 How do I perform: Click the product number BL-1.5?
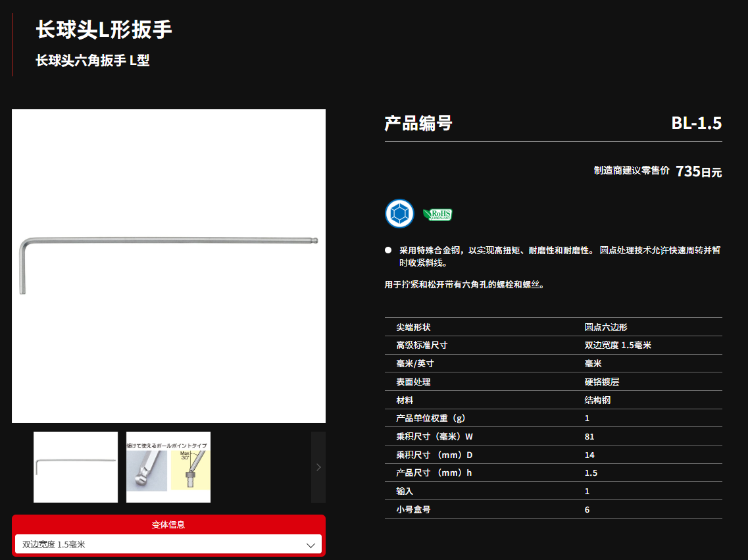tap(696, 123)
